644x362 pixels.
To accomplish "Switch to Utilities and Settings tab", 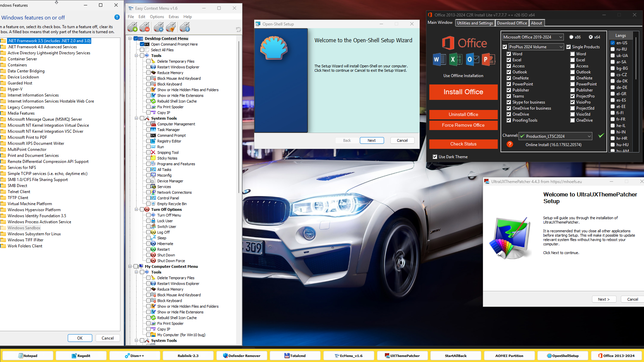I will coord(475,23).
